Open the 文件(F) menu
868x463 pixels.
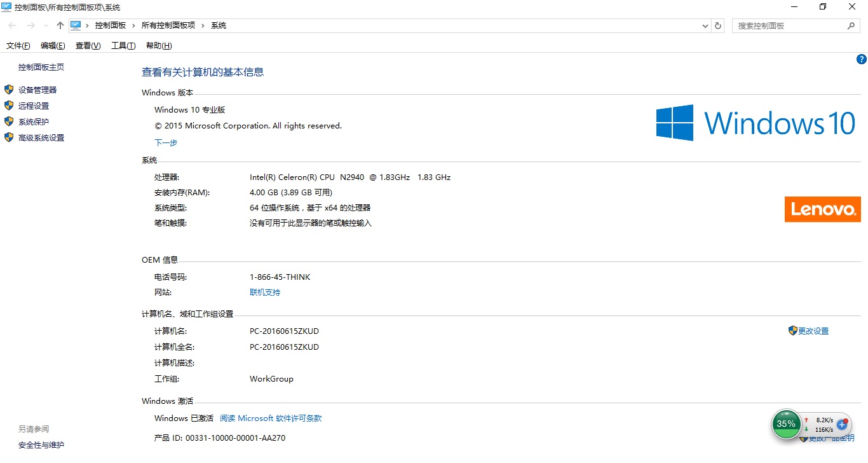pos(18,46)
